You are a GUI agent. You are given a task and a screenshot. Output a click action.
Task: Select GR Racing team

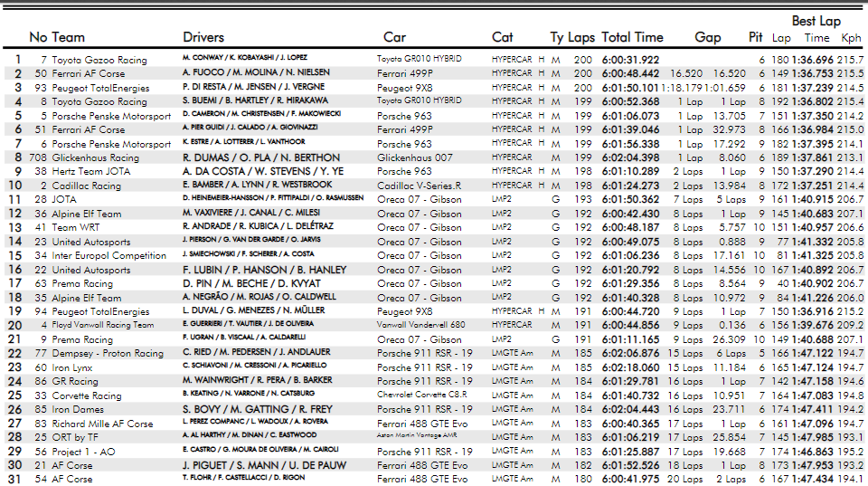(x=75, y=382)
